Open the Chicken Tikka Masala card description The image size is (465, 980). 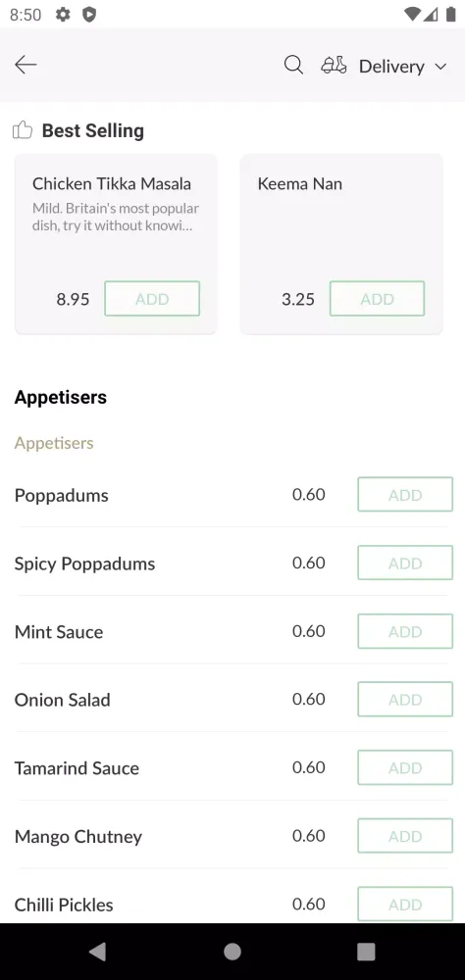(x=116, y=217)
